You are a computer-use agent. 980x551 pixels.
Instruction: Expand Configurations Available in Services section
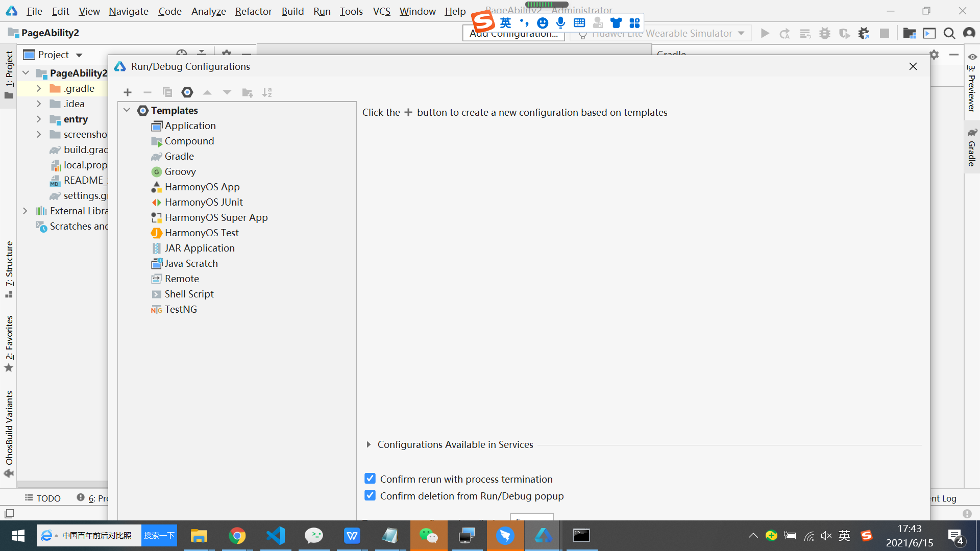(x=369, y=444)
